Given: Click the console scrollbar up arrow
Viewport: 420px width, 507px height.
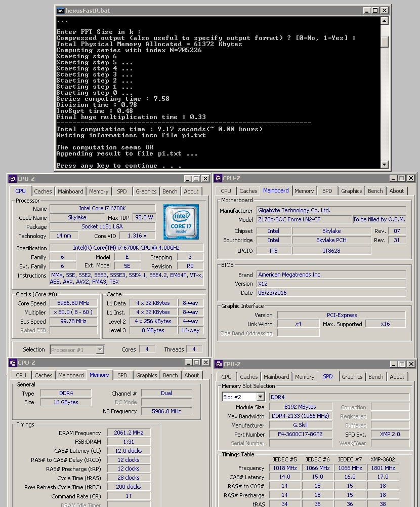Looking at the screenshot, I should pos(384,21).
